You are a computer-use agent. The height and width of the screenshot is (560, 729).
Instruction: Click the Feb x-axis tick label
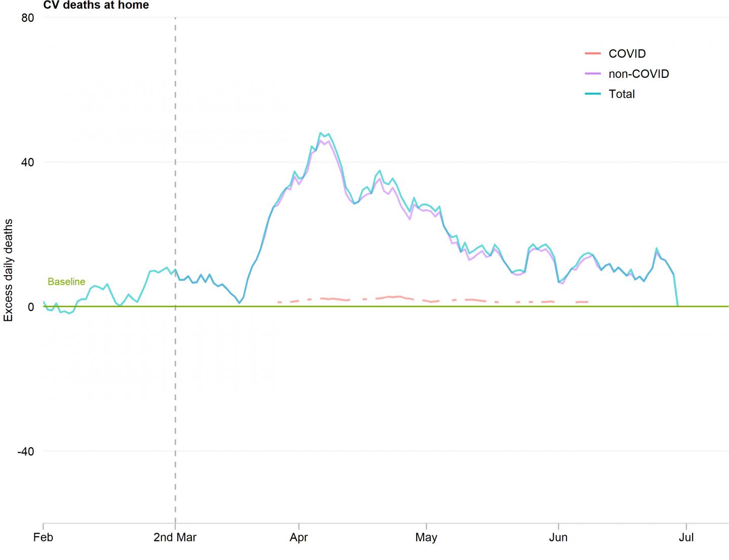tap(43, 537)
